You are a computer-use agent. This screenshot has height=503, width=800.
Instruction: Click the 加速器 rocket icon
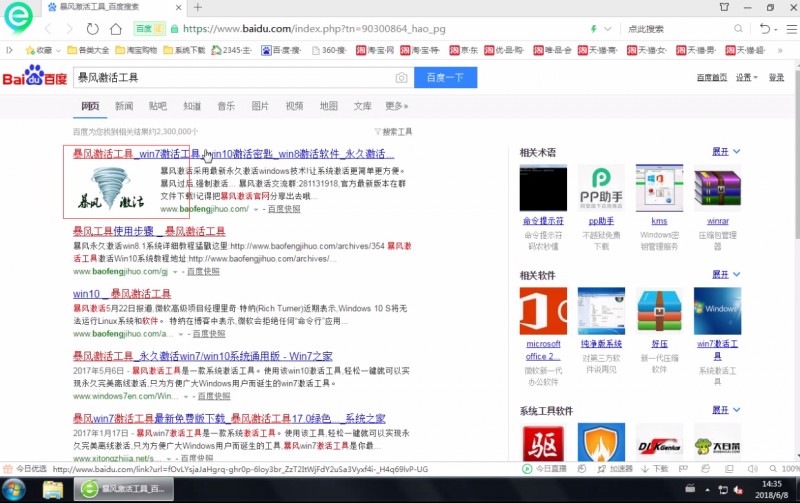(602, 469)
